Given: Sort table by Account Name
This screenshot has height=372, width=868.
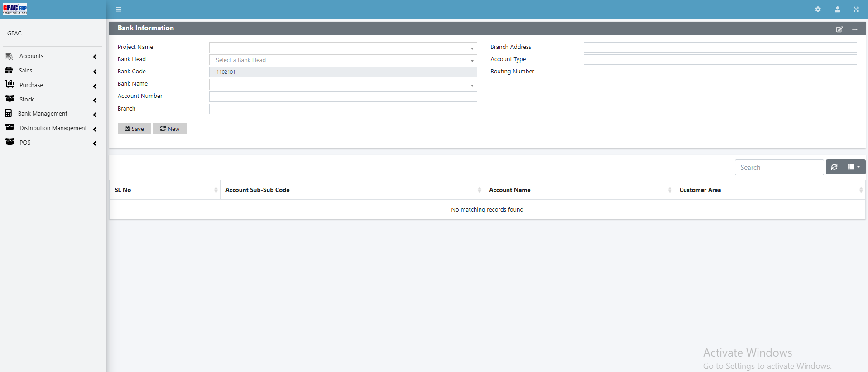Looking at the screenshot, I should tap(579, 190).
